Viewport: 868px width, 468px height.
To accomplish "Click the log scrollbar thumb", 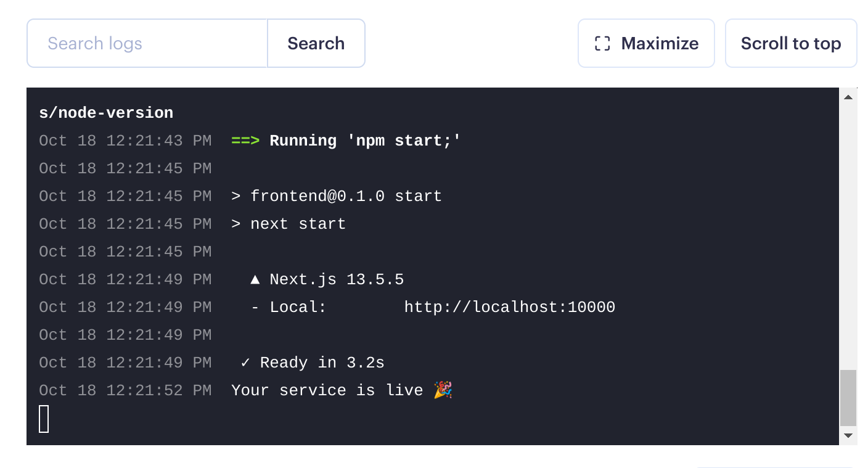I will point(848,398).
